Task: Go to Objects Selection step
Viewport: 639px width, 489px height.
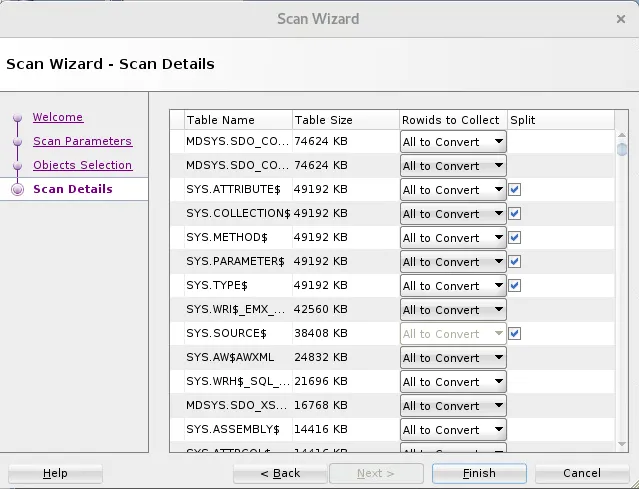Action: (82, 165)
